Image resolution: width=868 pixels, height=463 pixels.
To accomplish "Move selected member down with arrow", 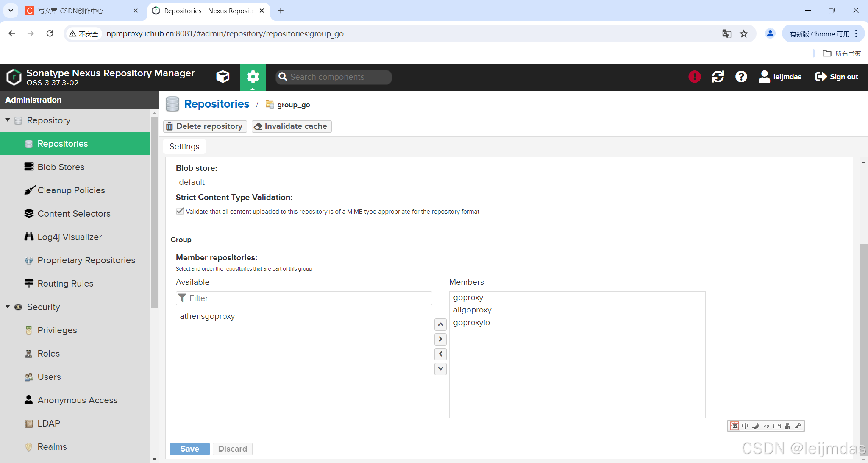I will [x=440, y=369].
